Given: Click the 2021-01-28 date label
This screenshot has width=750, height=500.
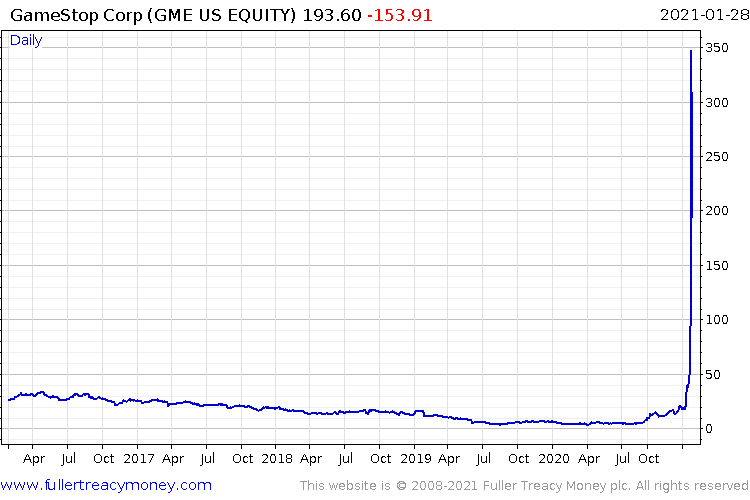Looking at the screenshot, I should click(702, 15).
